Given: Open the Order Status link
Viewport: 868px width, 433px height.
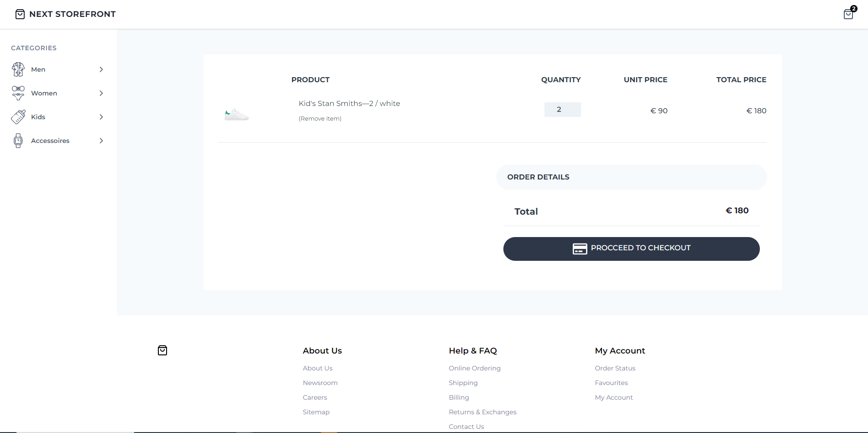Looking at the screenshot, I should 615,368.
